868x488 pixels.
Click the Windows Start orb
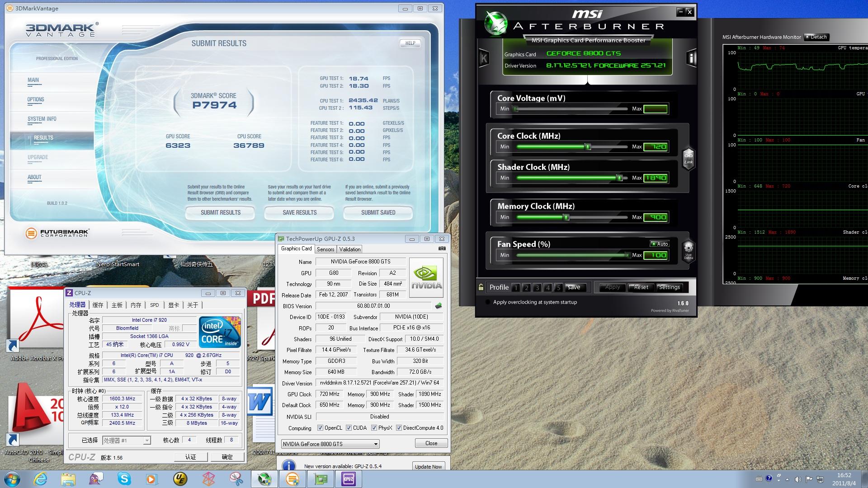click(12, 479)
